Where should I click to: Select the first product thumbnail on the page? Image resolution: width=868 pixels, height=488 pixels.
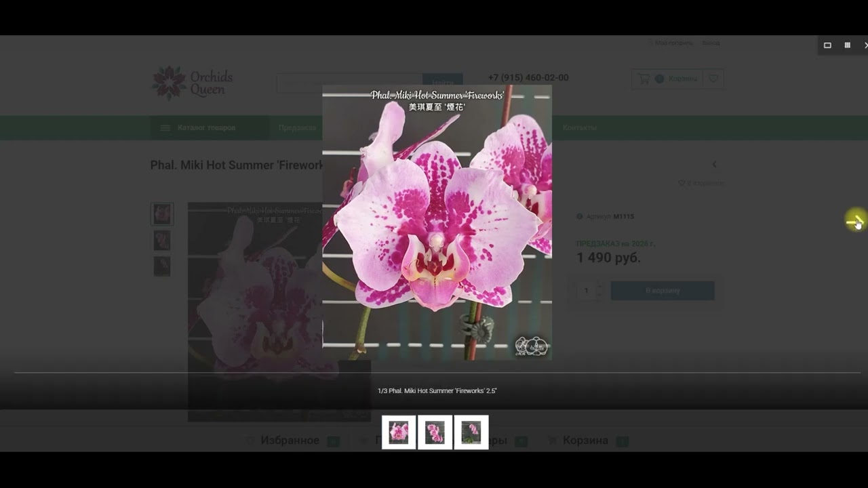(x=162, y=214)
